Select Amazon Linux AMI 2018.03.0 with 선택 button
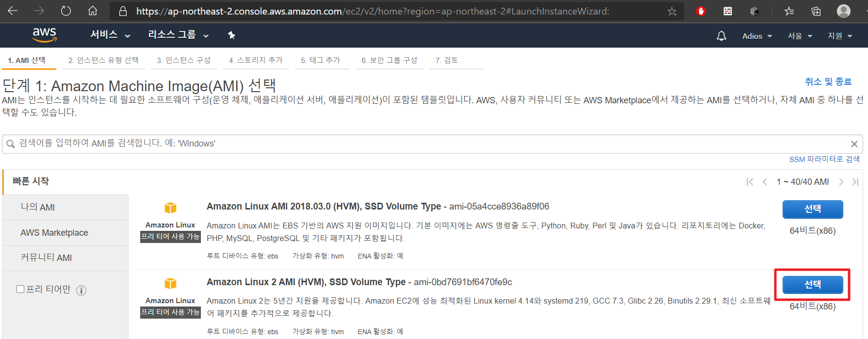This screenshot has height=339, width=868. tap(813, 209)
